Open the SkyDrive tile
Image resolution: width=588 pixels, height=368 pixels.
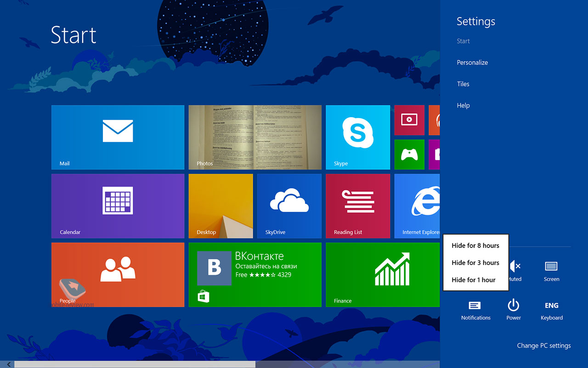(x=289, y=206)
